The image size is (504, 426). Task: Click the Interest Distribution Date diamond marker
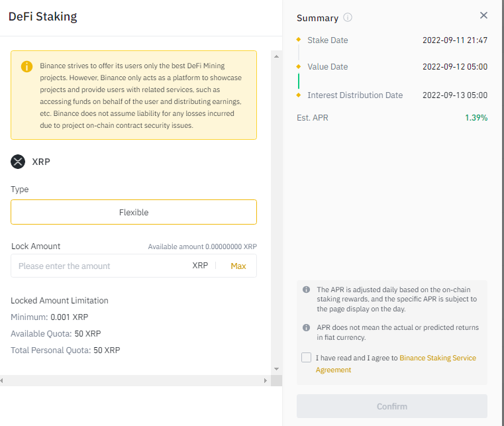(299, 95)
